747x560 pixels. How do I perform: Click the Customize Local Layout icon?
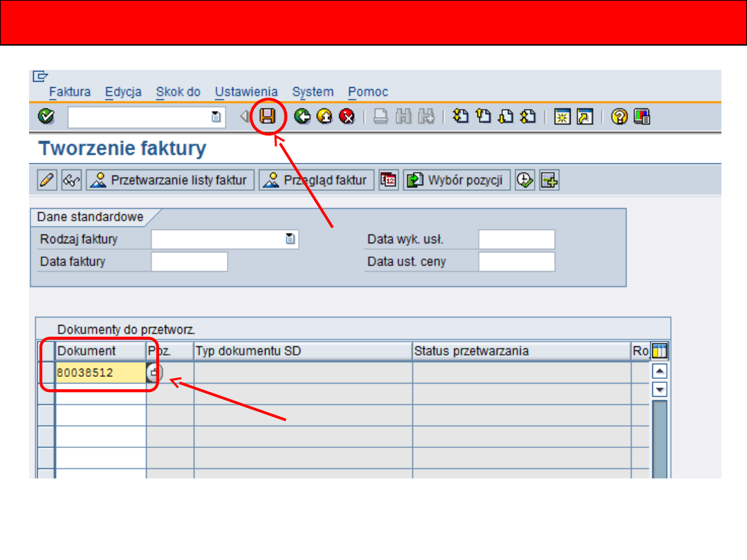click(x=642, y=117)
